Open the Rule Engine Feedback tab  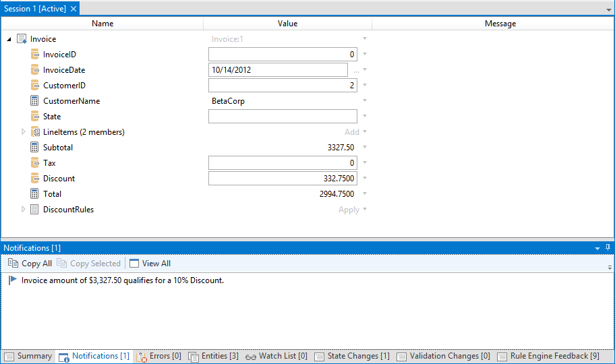pyautogui.click(x=548, y=356)
